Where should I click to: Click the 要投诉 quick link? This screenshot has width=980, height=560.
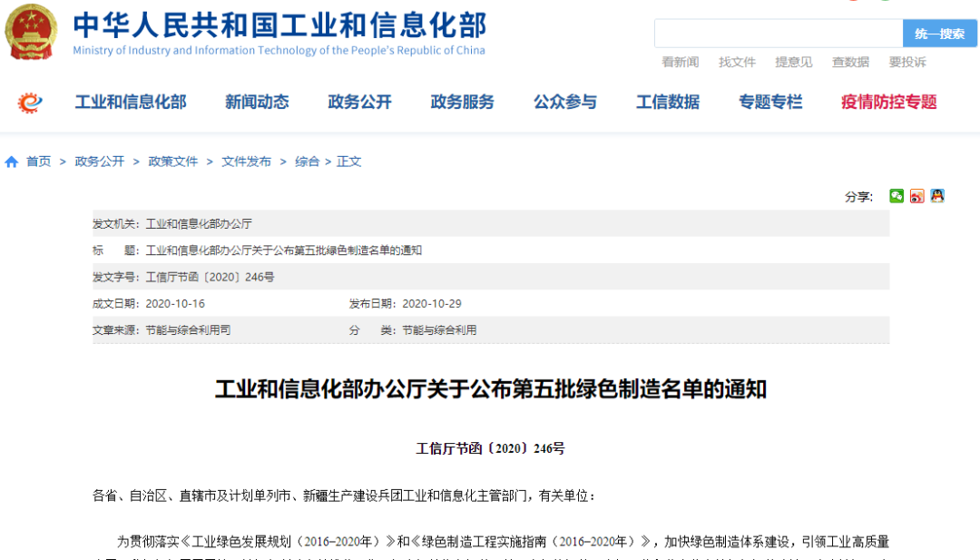(x=907, y=62)
